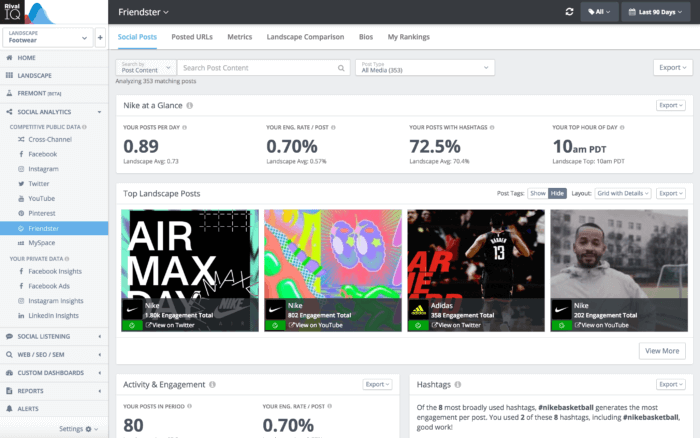
Task: Click info icon next to Activity & Engagement
Action: pos(212,384)
